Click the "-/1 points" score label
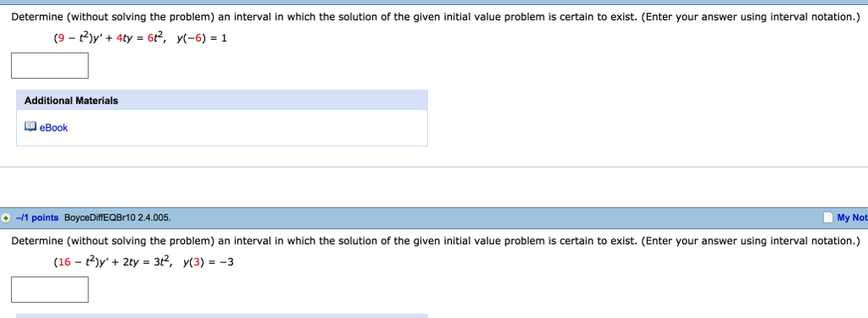This screenshot has height=318, width=868. [x=36, y=218]
